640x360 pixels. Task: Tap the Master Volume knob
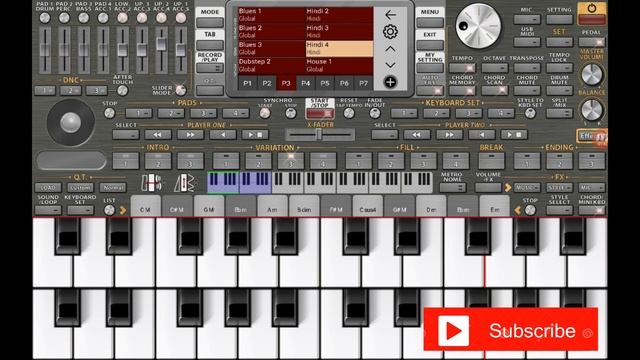coord(592,74)
